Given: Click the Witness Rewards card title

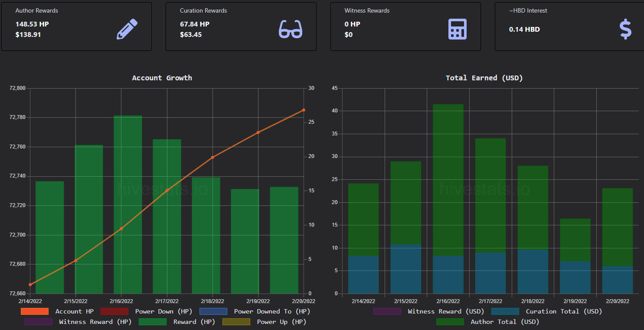Looking at the screenshot, I should pyautogui.click(x=367, y=10).
